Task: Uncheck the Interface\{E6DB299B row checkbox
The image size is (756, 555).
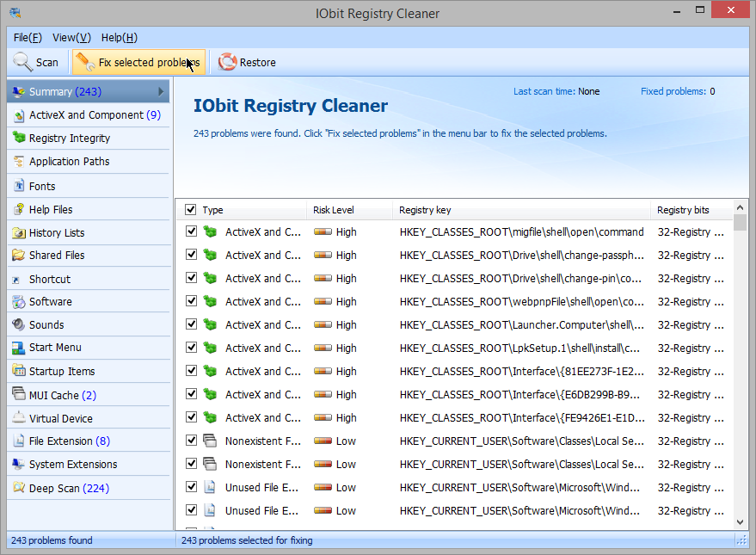Action: 192,393
